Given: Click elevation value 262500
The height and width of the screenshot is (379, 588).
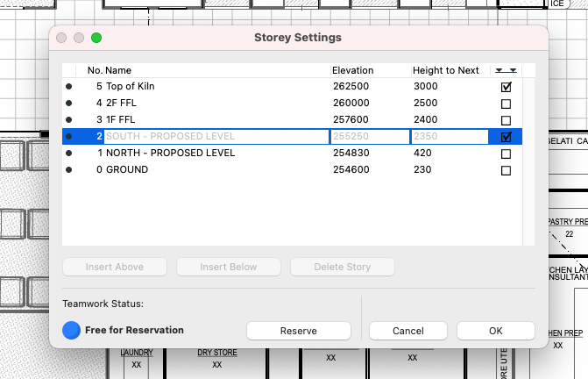Looking at the screenshot, I should [x=351, y=86].
